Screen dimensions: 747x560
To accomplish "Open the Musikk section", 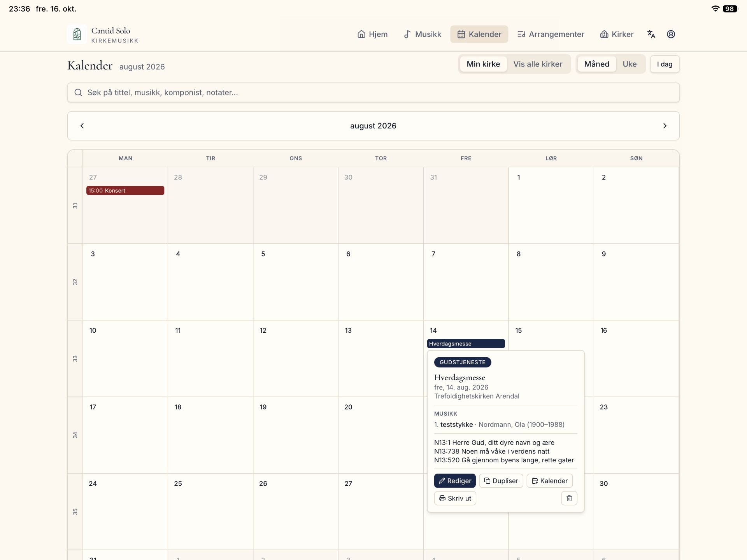I will (422, 34).
